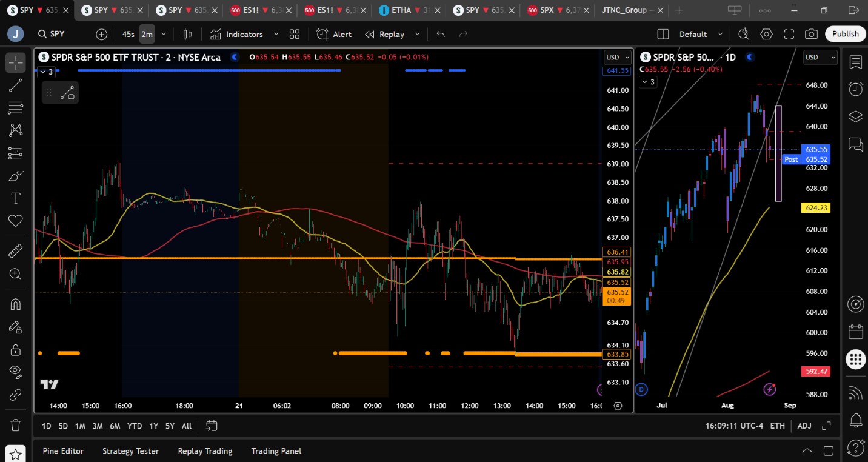The image size is (868, 462).
Task: Toggle ETH extended trading hours
Action: tap(778, 426)
